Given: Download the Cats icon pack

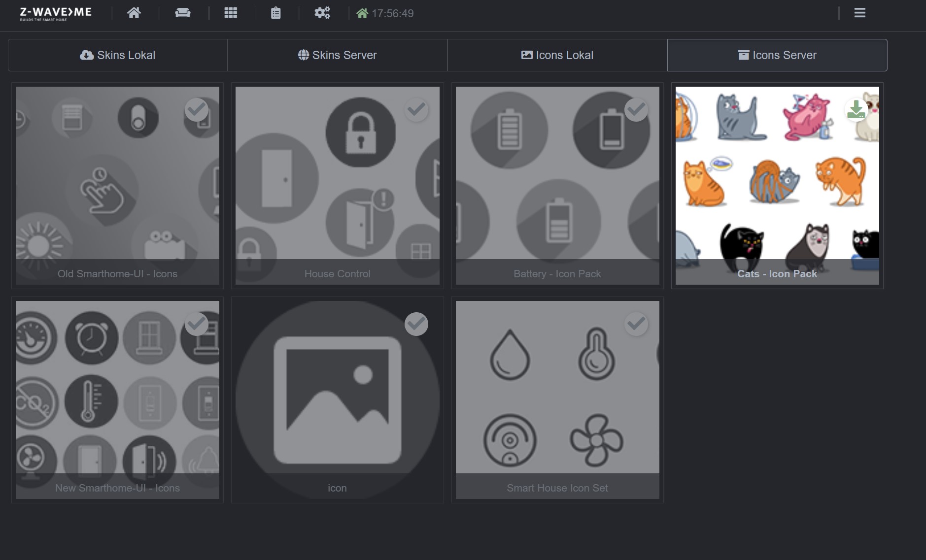Looking at the screenshot, I should pyautogui.click(x=856, y=110).
